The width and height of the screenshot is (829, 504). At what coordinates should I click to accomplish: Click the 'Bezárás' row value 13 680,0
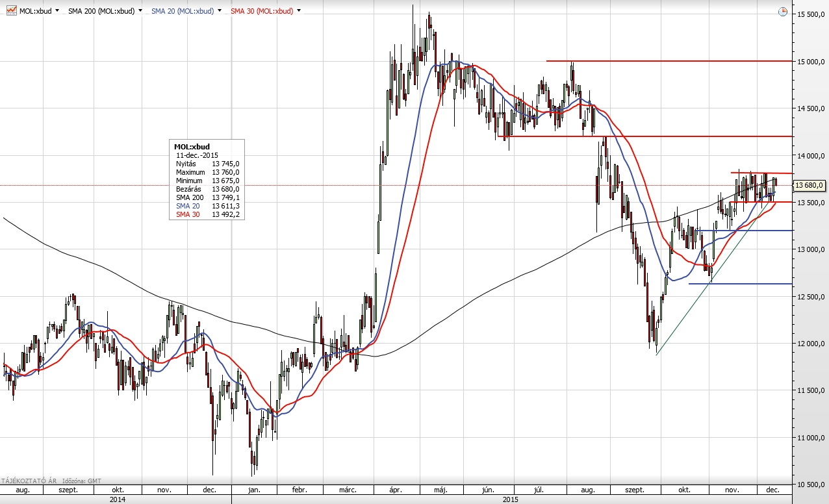(226, 189)
